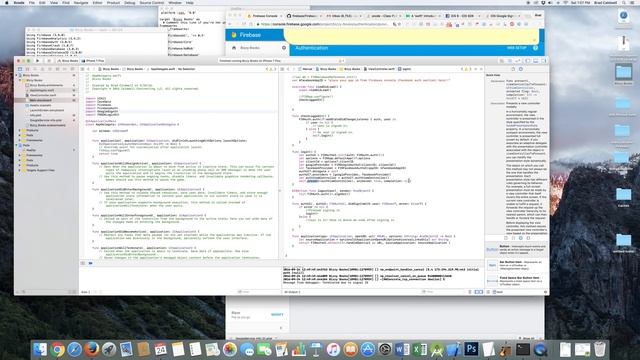
Task: Open the Breakpoint navigator tab
Action: [65, 69]
